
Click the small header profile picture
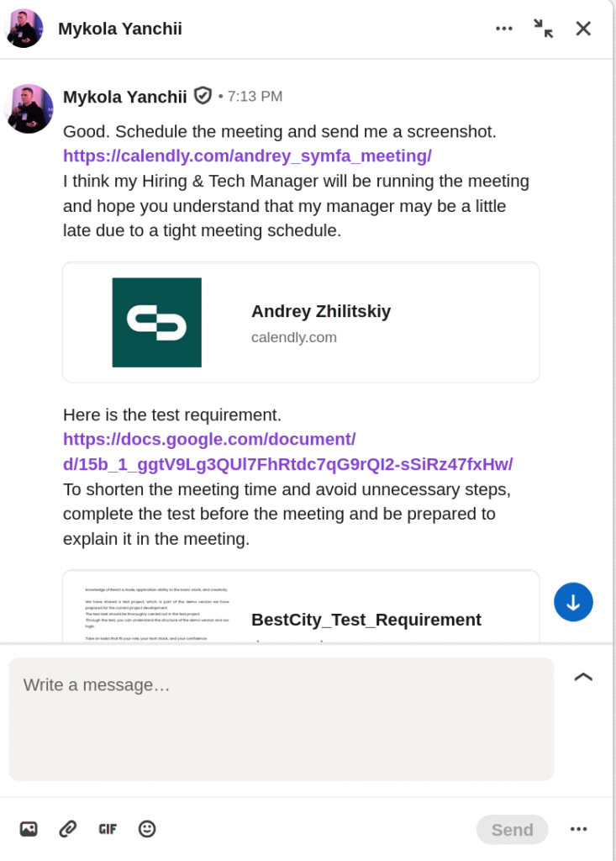(x=24, y=29)
